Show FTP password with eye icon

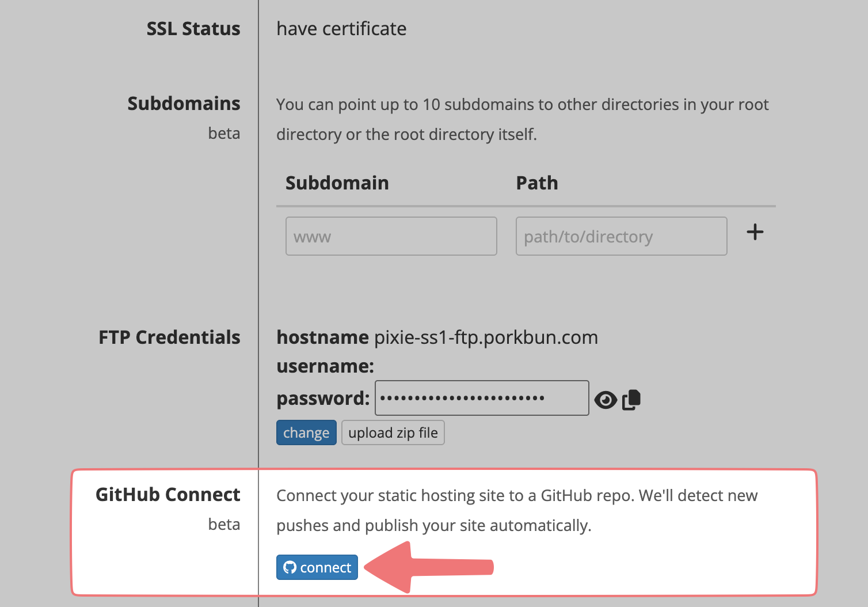[605, 400]
